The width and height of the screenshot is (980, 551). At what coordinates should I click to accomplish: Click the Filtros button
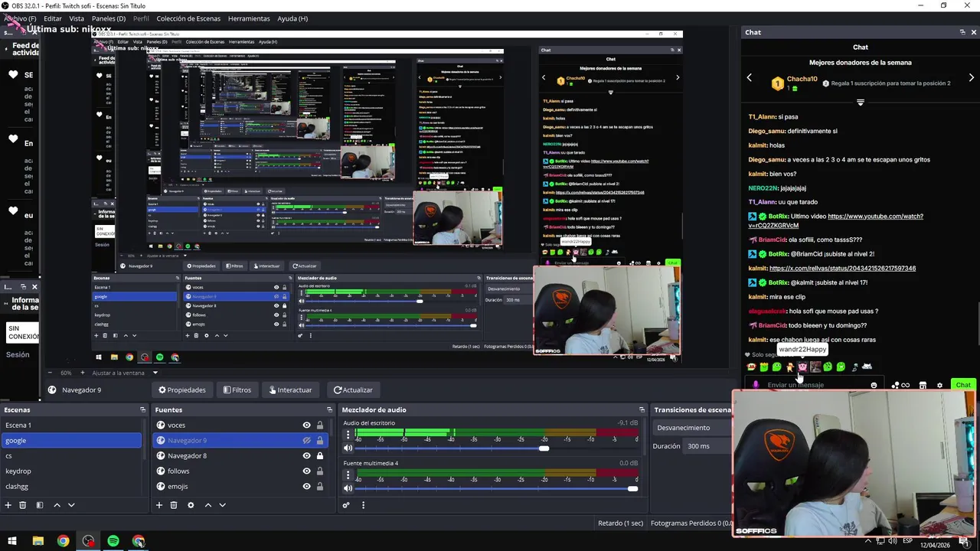(x=237, y=390)
